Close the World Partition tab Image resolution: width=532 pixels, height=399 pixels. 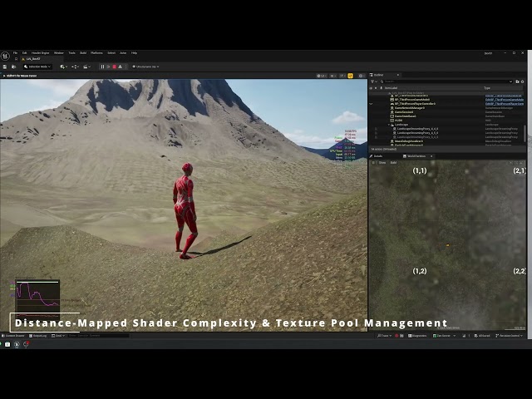431,156
